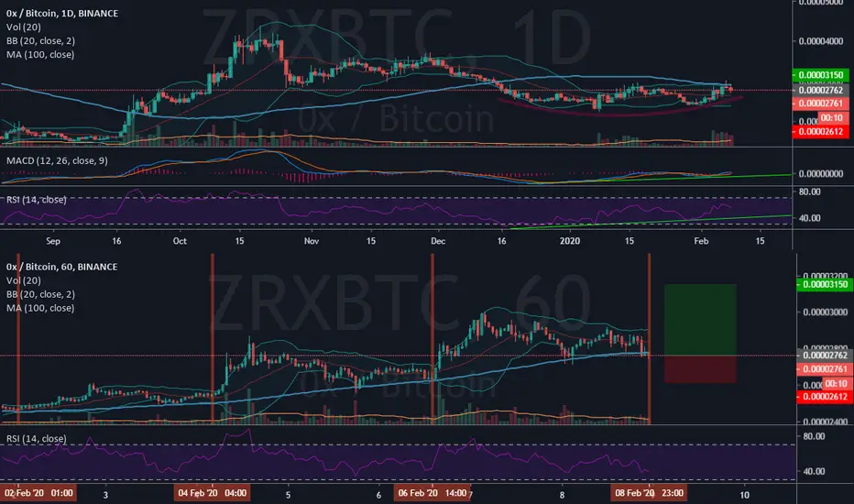
Task: Click red 0.00002612 price tag on 1D chart
Action: click(820, 131)
